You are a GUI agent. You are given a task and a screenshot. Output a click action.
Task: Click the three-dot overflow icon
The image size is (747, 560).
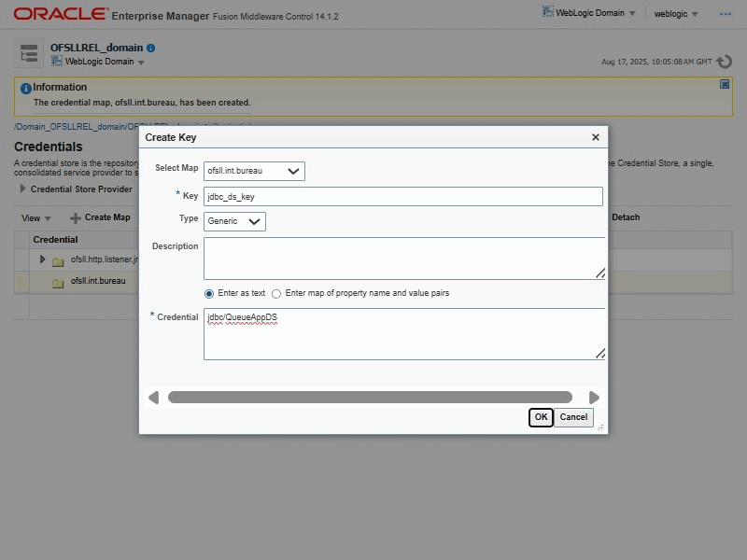[x=726, y=14]
